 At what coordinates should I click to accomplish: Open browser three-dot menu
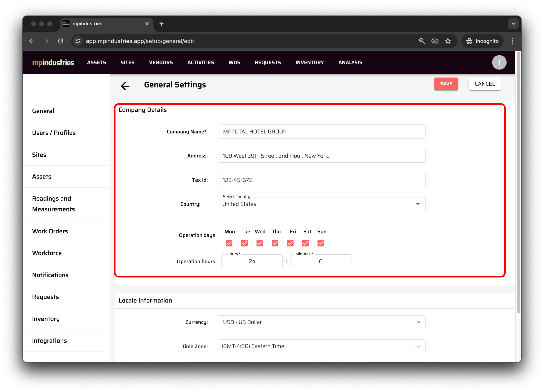pos(512,41)
